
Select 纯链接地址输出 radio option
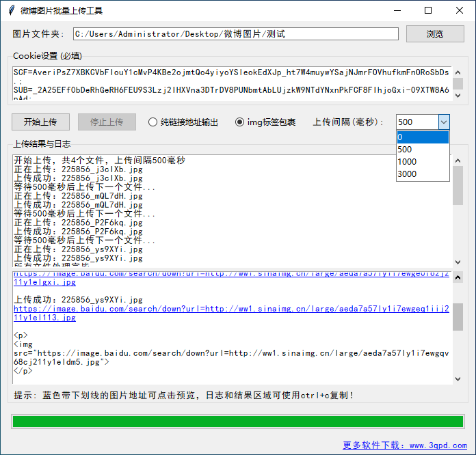tap(183, 122)
